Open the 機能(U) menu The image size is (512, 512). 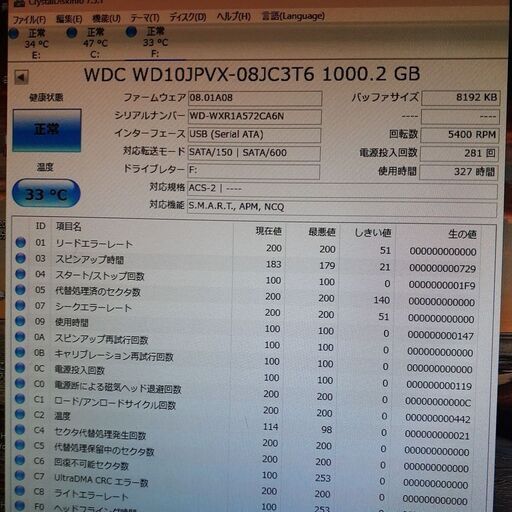[x=106, y=18]
